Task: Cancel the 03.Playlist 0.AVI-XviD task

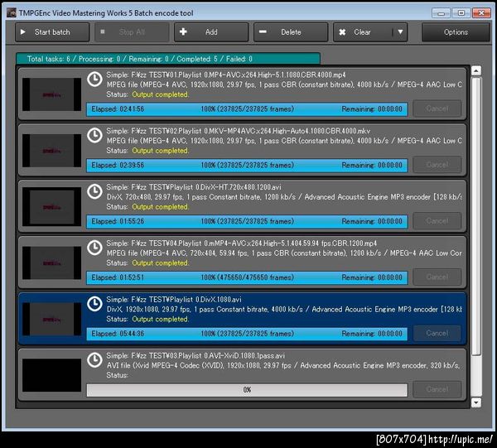Action: 437,389
